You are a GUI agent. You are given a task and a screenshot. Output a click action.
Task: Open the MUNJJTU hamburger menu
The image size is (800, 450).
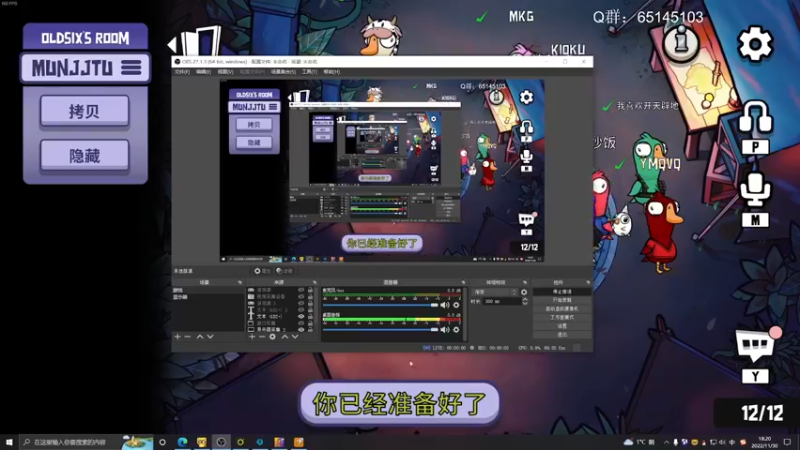pos(131,68)
